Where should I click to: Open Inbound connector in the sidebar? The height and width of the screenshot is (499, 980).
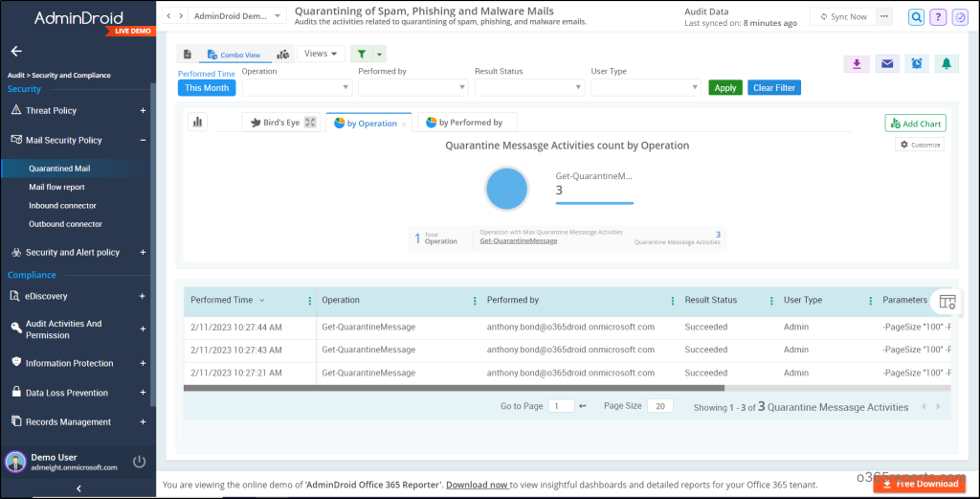[62, 205]
